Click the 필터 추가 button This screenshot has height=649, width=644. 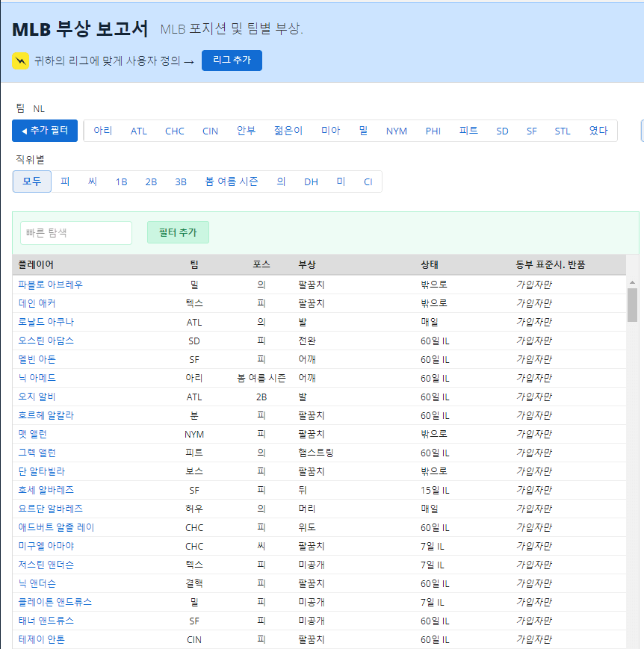(178, 232)
